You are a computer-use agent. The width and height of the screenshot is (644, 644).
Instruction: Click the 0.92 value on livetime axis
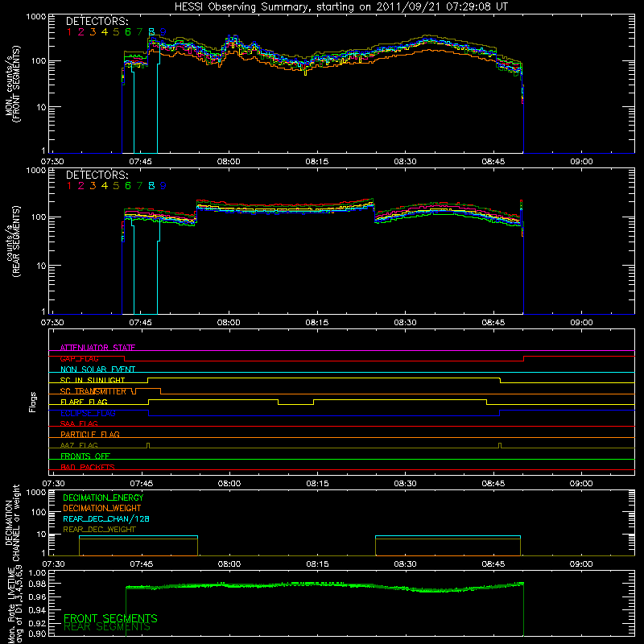36,623
